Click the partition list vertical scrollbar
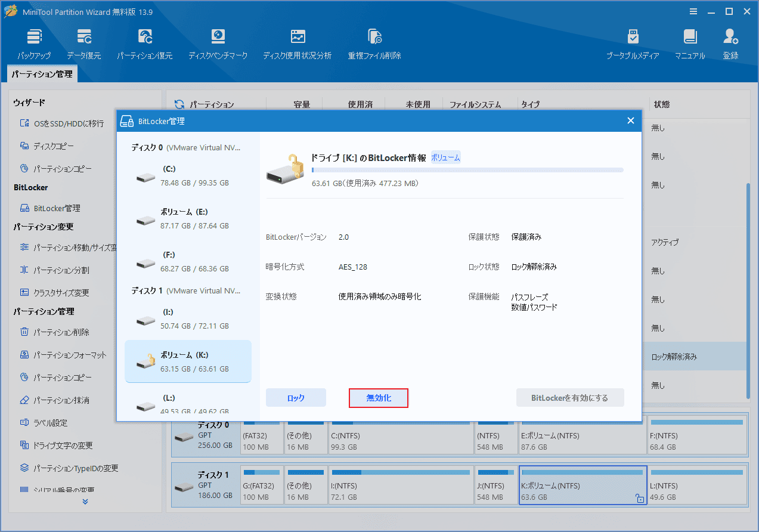 [x=749, y=291]
